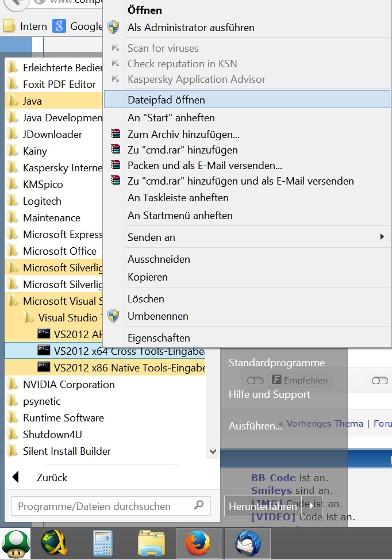
Task: Choose Öffnen in the context menu
Action: 247,10
